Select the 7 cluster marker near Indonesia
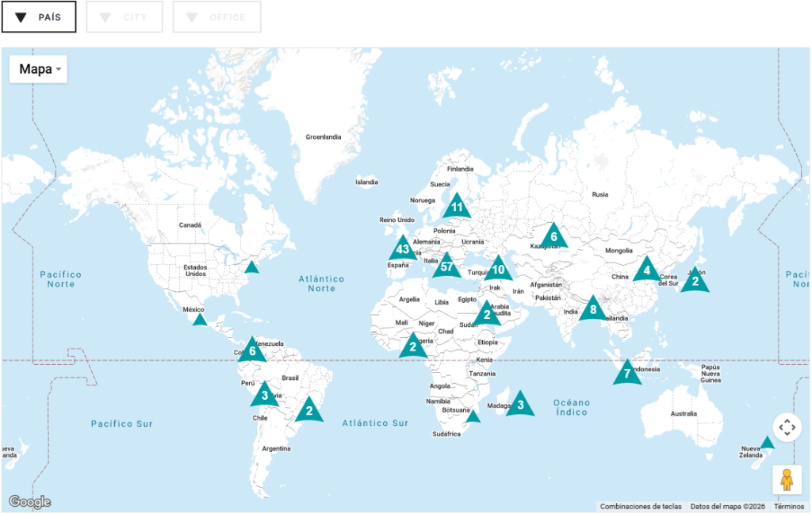The image size is (812, 514). coord(627,374)
